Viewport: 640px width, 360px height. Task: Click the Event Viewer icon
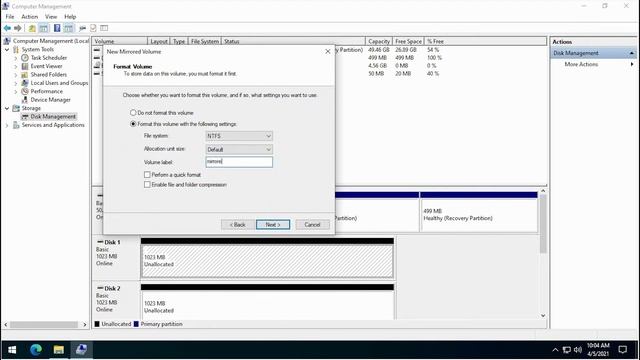(24, 66)
